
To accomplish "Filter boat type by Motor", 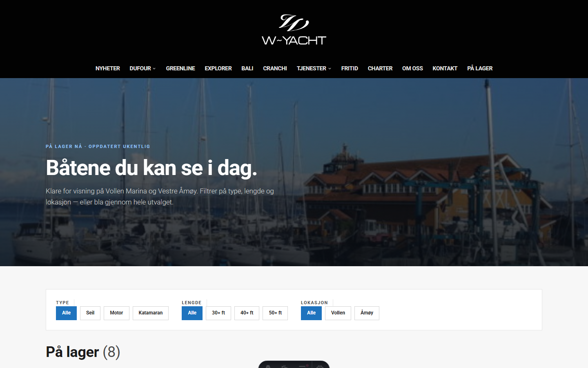I will click(116, 313).
